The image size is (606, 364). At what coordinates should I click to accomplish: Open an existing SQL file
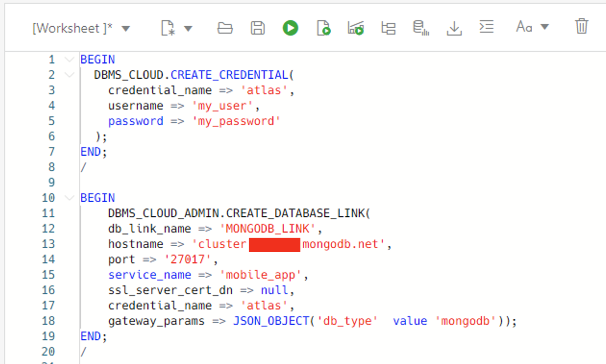coord(225,28)
